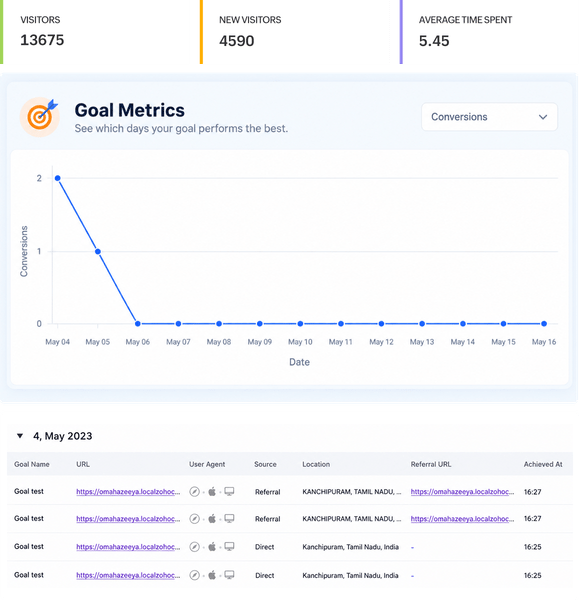Click Referral source in first row
This screenshot has height=600, width=579.
267,492
